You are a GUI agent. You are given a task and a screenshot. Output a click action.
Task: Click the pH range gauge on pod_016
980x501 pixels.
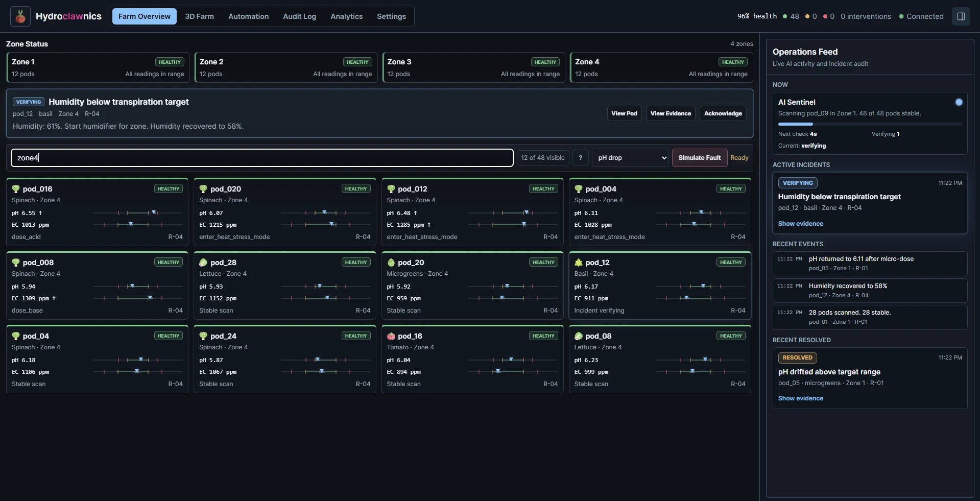pyautogui.click(x=138, y=212)
